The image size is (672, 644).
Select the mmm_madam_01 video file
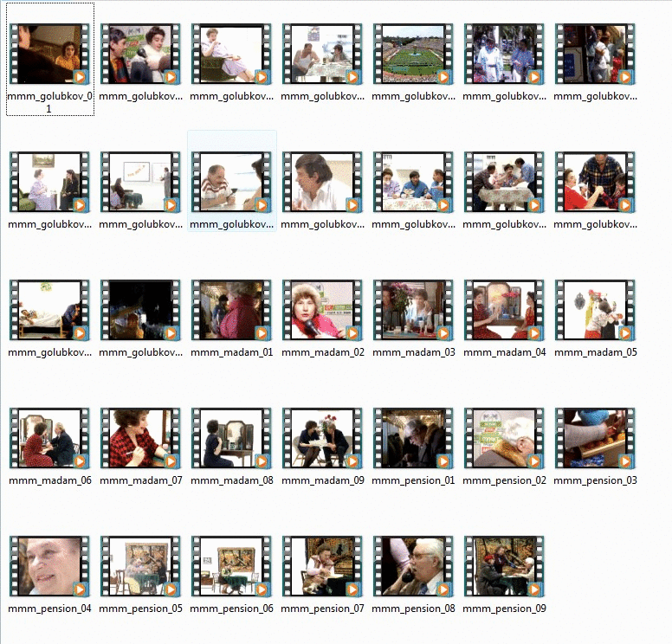click(231, 310)
